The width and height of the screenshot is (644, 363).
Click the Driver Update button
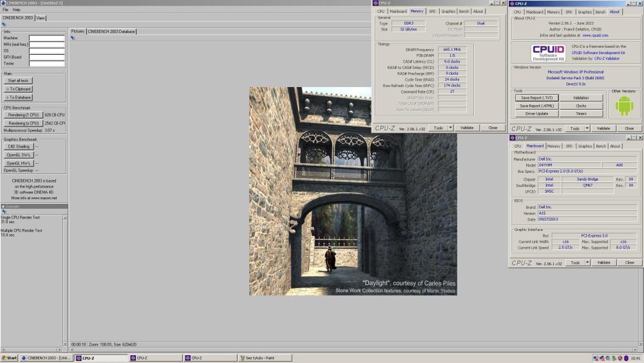(x=537, y=113)
